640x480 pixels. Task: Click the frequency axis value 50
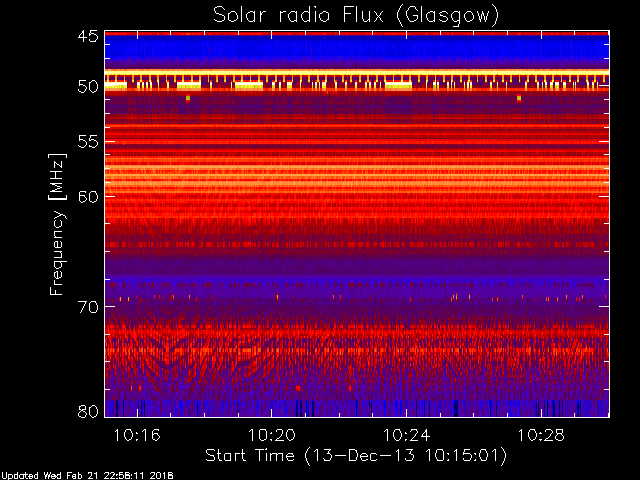(88, 87)
